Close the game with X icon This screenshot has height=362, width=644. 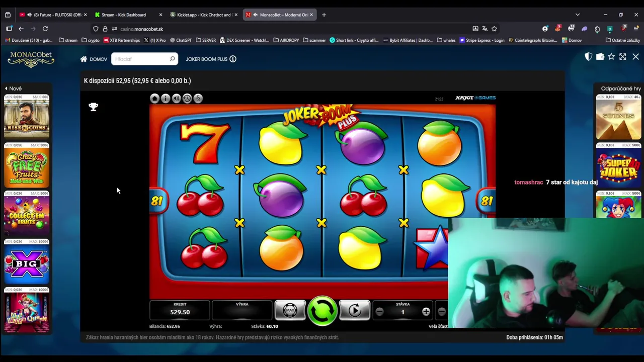[x=635, y=57]
